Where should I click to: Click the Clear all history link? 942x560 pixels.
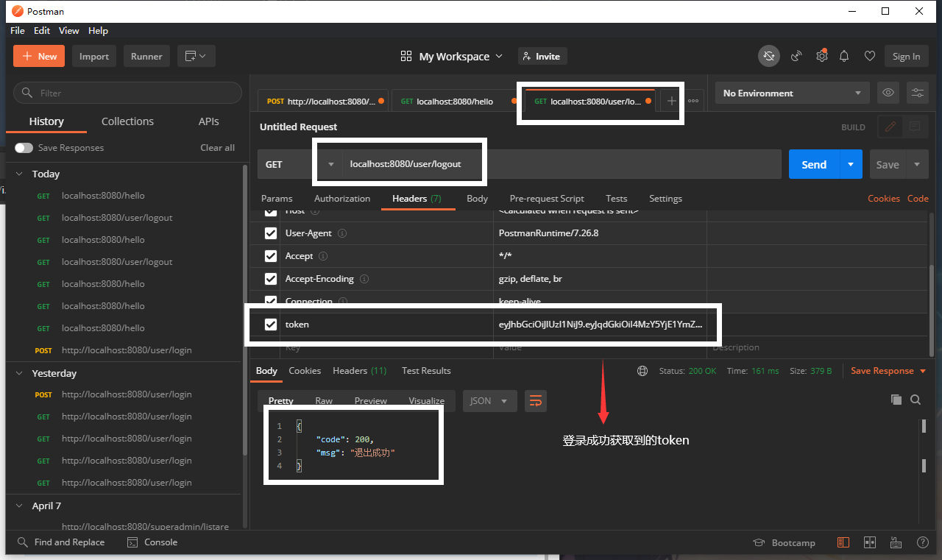coord(218,148)
